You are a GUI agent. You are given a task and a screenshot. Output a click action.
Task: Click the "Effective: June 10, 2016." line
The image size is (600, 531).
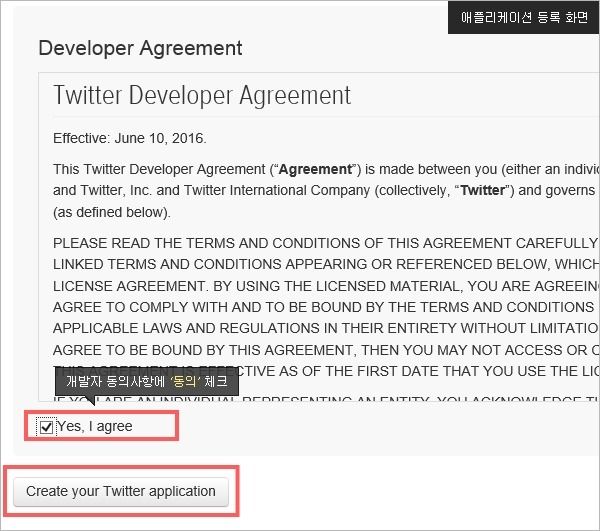[x=130, y=138]
